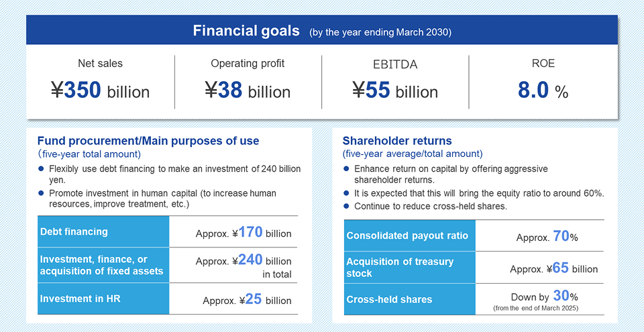644x332 pixels.
Task: Select the Approx. ¥65 billion value
Action: pos(553,268)
